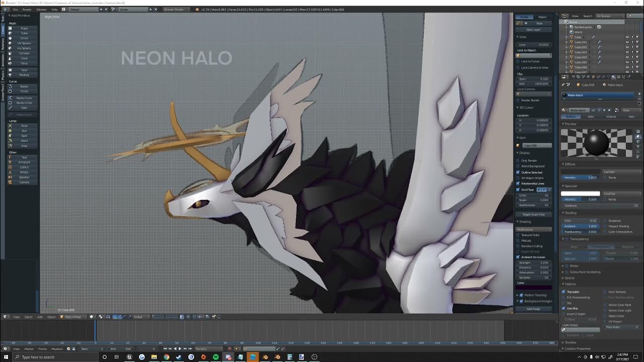644x362 pixels.
Task: Toggle Use Mist checkbox
Action: pos(563,308)
